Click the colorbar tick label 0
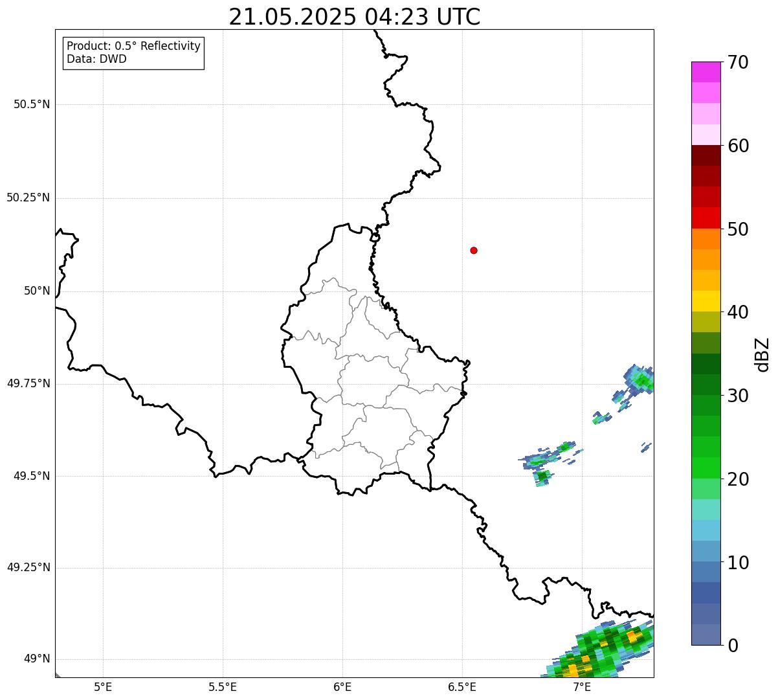778x700 pixels. pyautogui.click(x=733, y=646)
